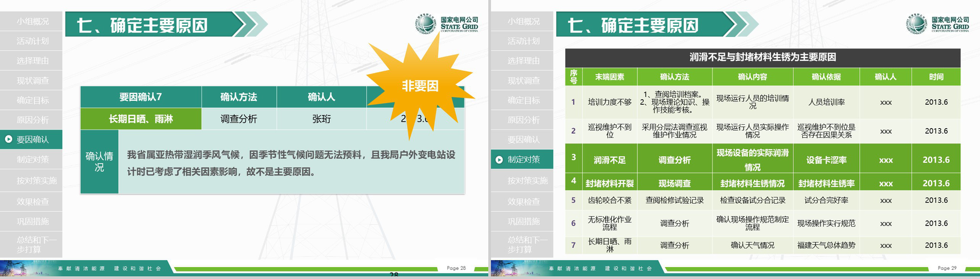
Task: Click the 齿轮咬合不紧 cell
Action: tap(610, 200)
